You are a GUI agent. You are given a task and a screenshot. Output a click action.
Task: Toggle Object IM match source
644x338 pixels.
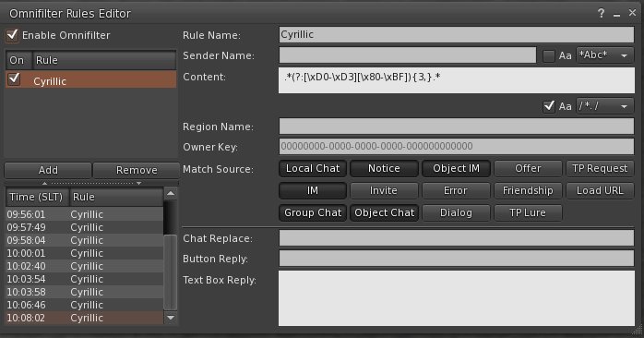(456, 169)
